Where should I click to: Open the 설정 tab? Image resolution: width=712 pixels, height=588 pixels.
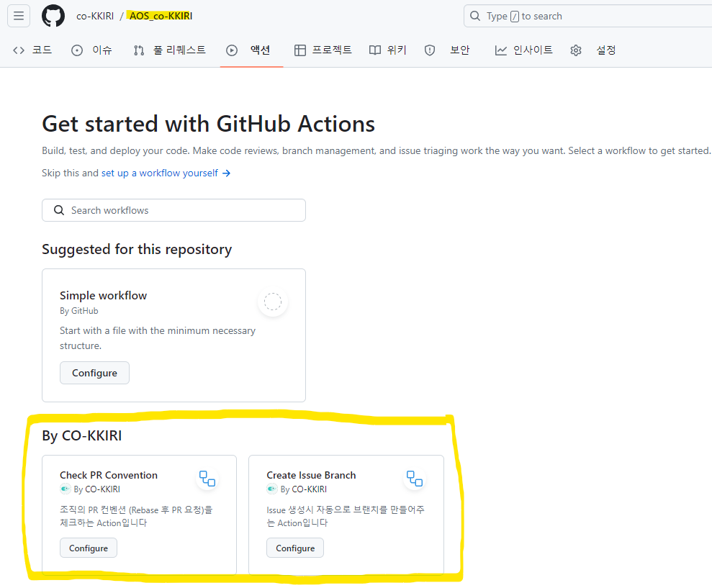pyautogui.click(x=593, y=50)
